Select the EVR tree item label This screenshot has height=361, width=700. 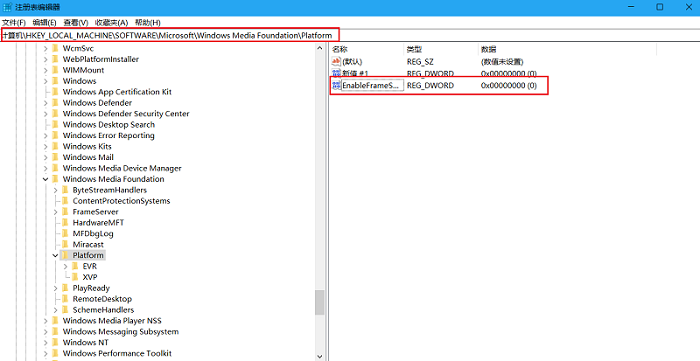[90, 266]
